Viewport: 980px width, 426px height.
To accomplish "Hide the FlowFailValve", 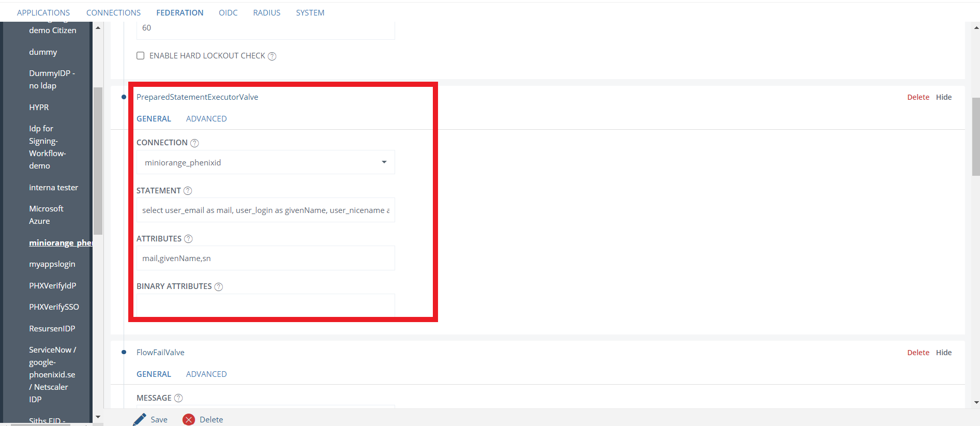I will click(944, 353).
